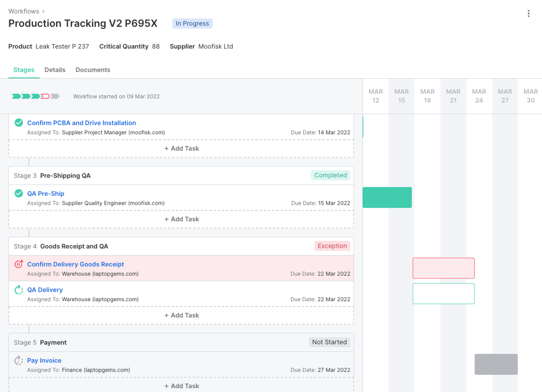Image resolution: width=542 pixels, height=392 pixels.
Task: Click the completed check icon beside QA Pre-Ship
Action: click(x=19, y=193)
